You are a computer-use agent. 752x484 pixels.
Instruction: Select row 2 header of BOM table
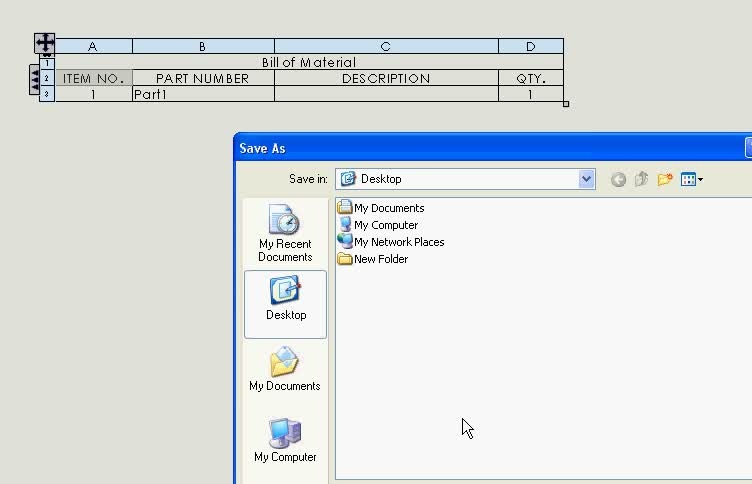pos(47,78)
